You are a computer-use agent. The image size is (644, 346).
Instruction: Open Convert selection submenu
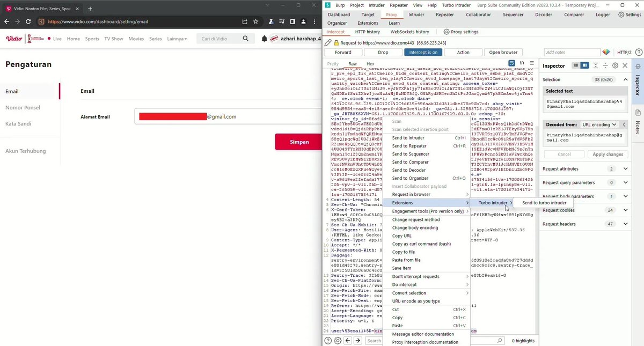427,293
